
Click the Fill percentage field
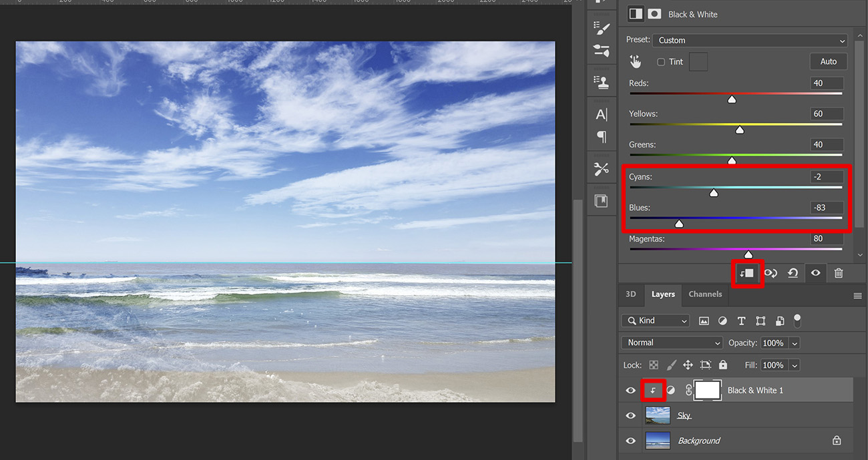tap(775, 365)
